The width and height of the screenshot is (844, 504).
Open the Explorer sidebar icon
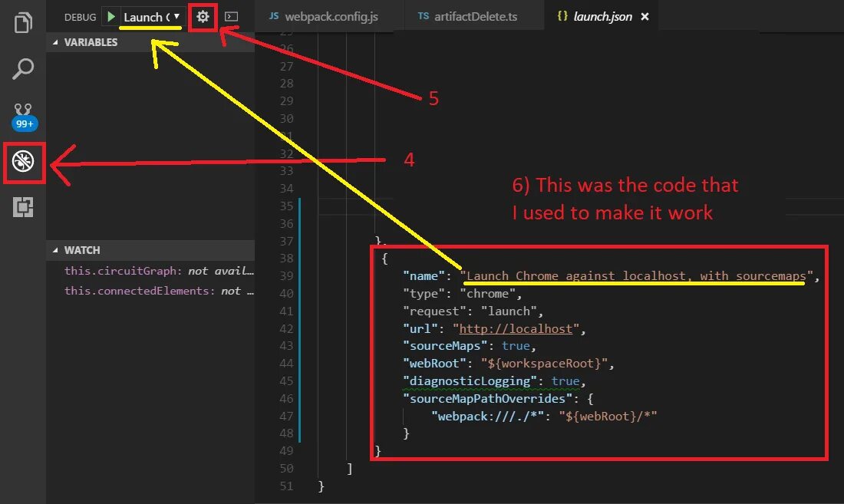pos(23,23)
